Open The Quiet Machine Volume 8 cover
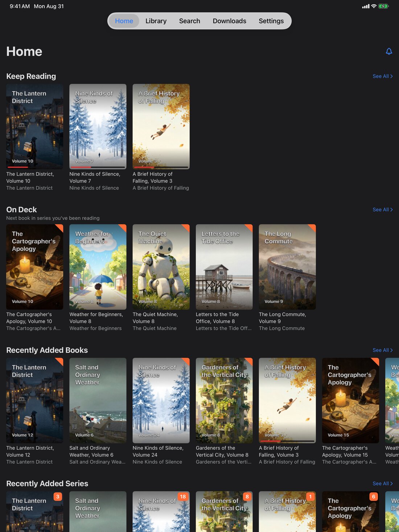 161,267
